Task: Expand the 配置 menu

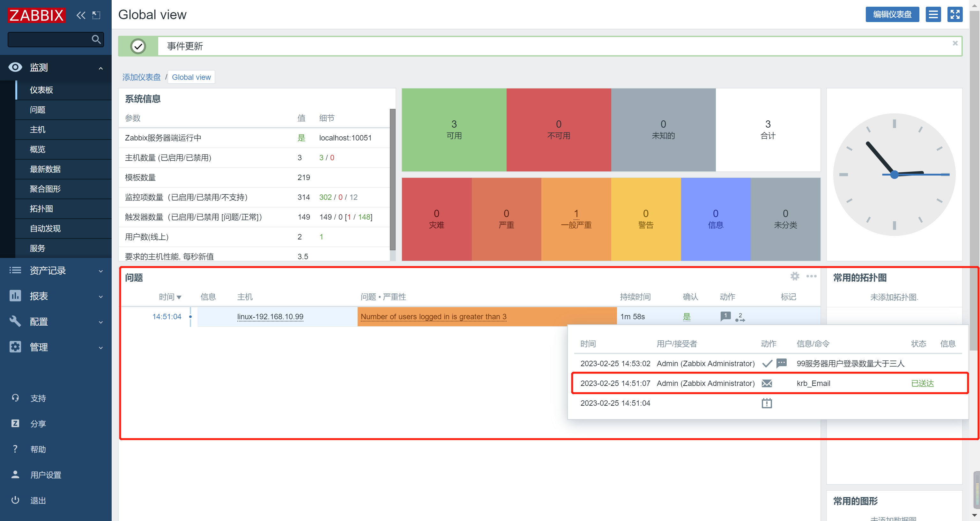Action: [x=56, y=322]
